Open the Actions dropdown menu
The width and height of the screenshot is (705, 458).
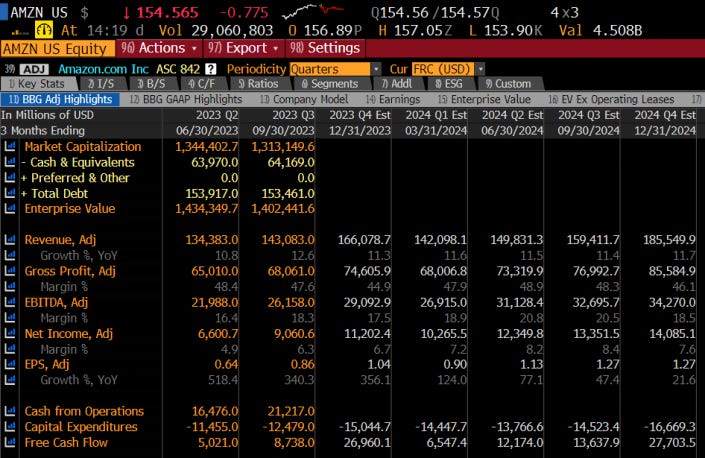tap(159, 48)
